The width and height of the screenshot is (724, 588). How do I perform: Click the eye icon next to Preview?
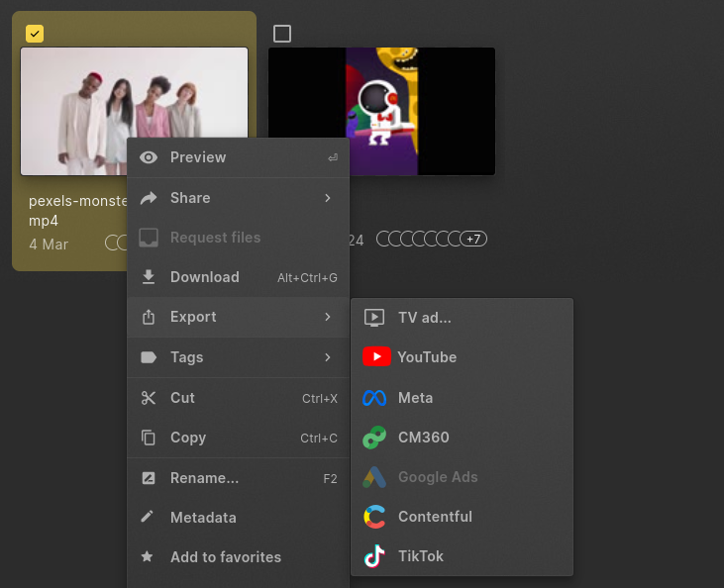[149, 157]
